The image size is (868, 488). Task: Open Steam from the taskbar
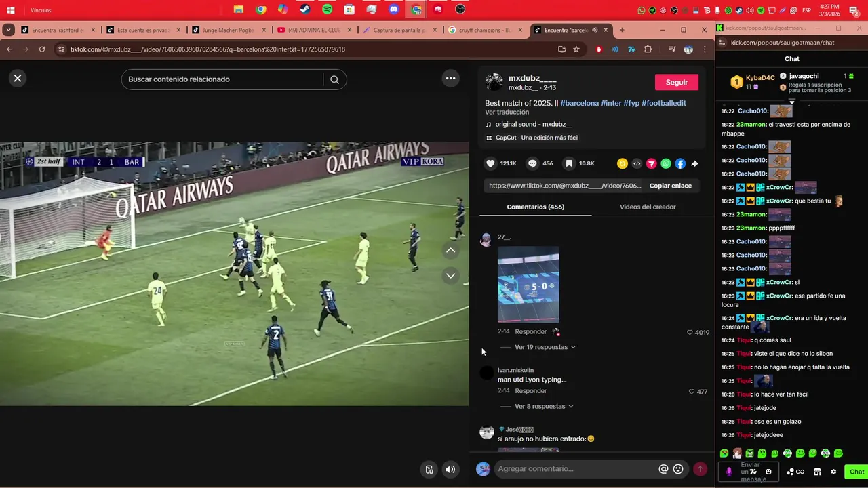pos(305,9)
